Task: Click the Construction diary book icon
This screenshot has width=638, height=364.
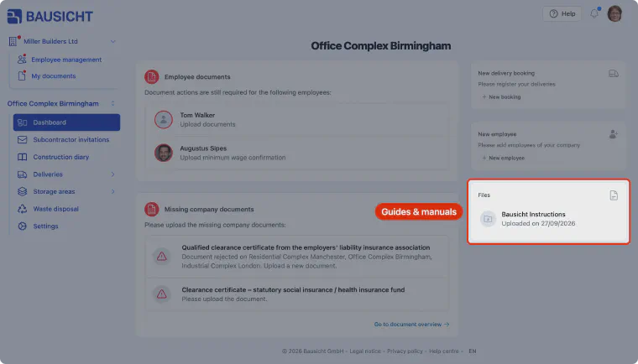Action: [x=23, y=157]
